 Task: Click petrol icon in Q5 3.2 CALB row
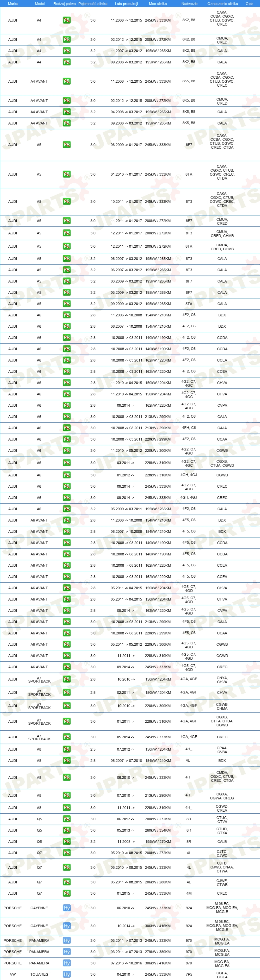(67, 842)
